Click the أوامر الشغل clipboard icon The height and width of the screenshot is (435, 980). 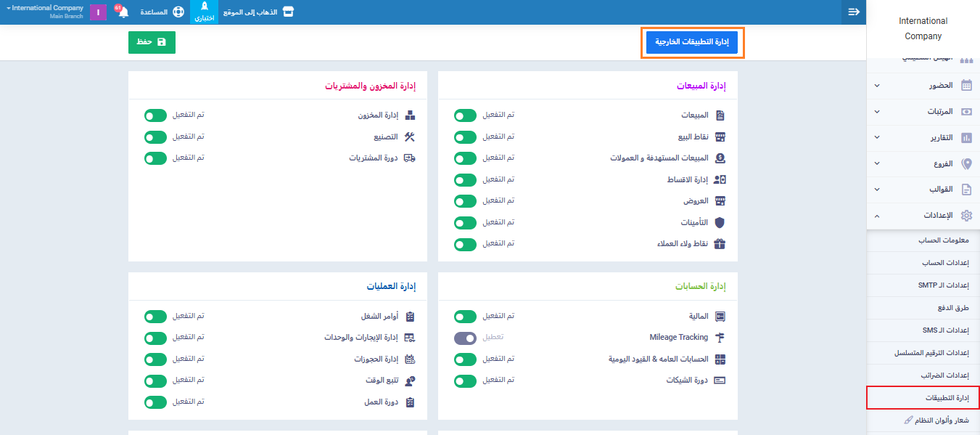[x=410, y=317]
